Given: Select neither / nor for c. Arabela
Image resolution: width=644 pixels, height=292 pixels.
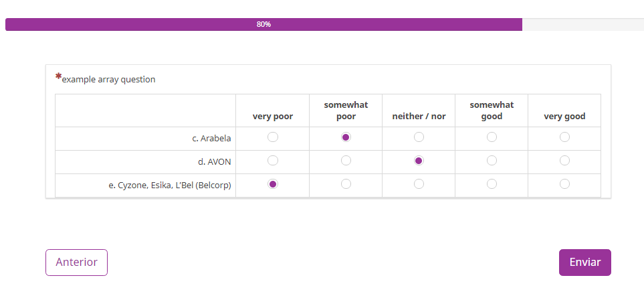Looking at the screenshot, I should tap(419, 137).
